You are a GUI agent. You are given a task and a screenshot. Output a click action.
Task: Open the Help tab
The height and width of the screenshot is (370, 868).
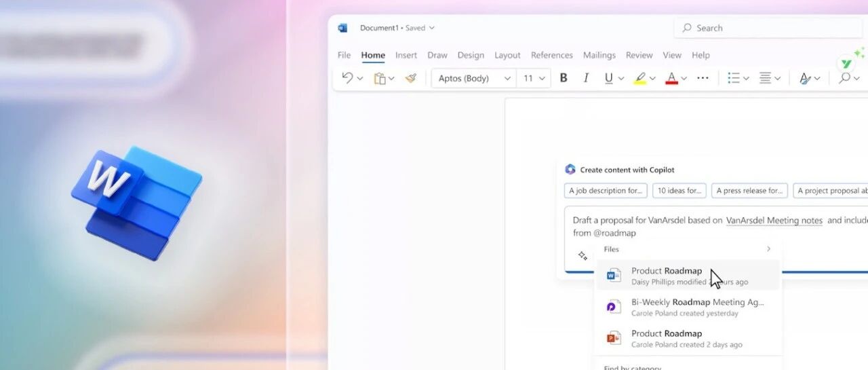(701, 55)
